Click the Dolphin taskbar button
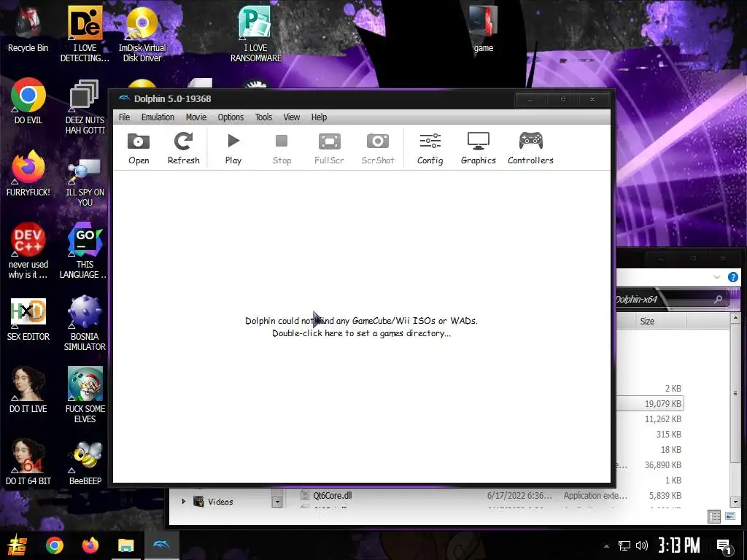This screenshot has height=560, width=747. 161,545
